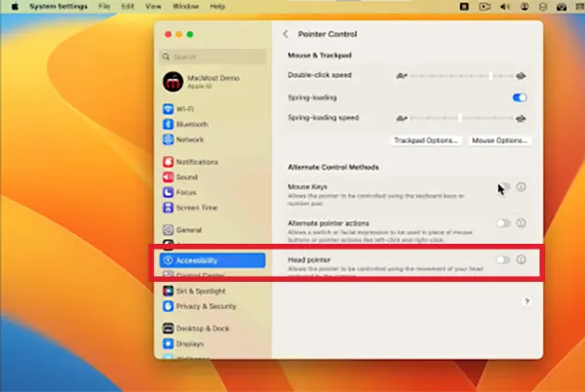Select Sound icon in sidebar
The height and width of the screenshot is (392, 585).
pos(168,177)
